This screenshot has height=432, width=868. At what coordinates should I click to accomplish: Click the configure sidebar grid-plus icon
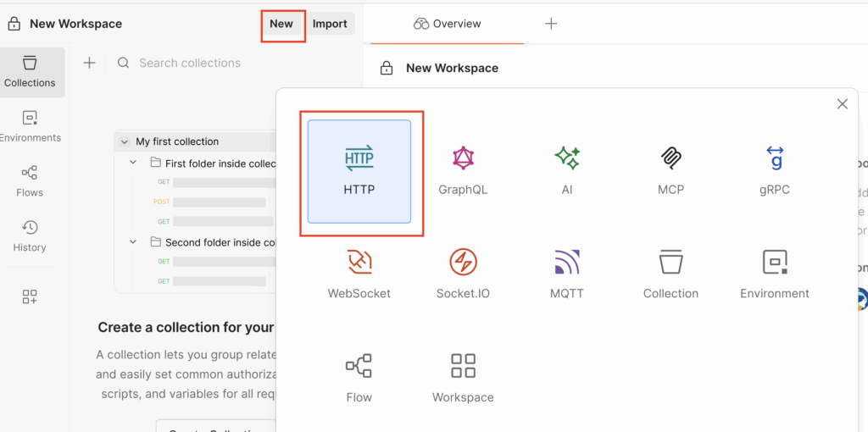point(30,296)
